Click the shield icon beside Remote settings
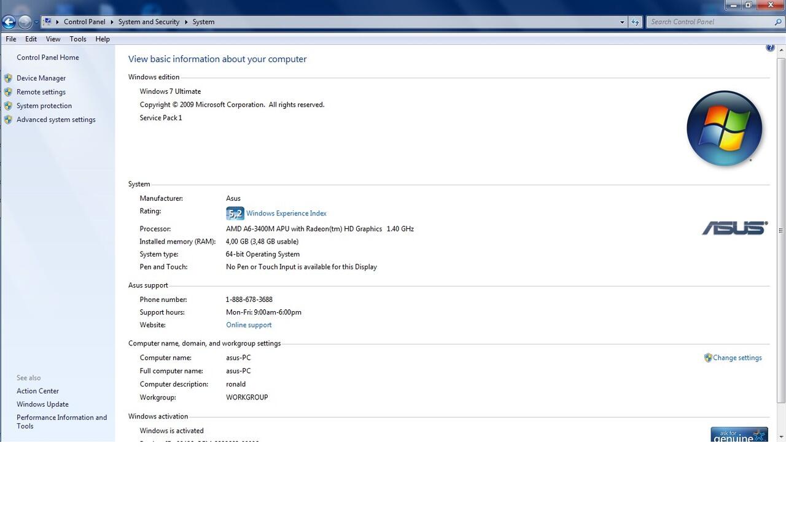786x532 pixels. (x=8, y=92)
